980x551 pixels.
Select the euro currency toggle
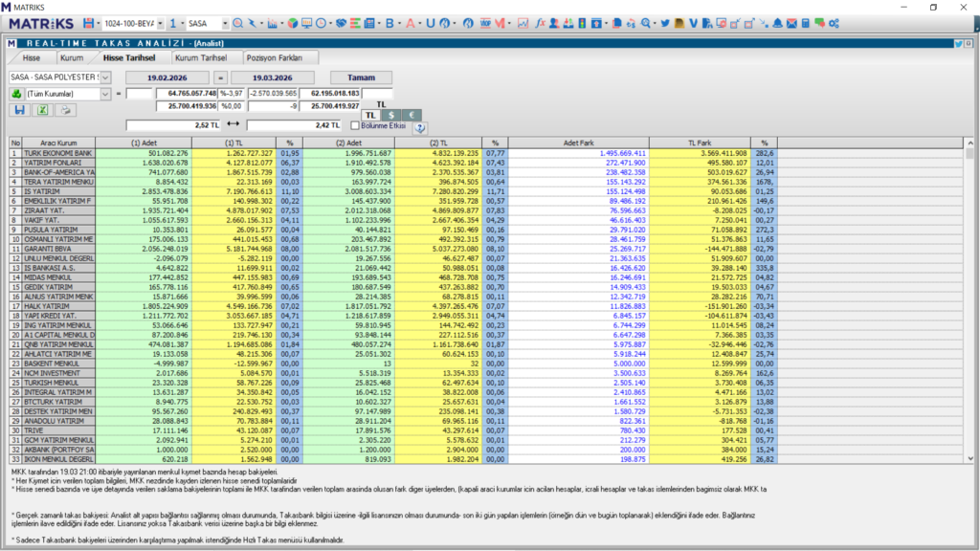coord(412,115)
